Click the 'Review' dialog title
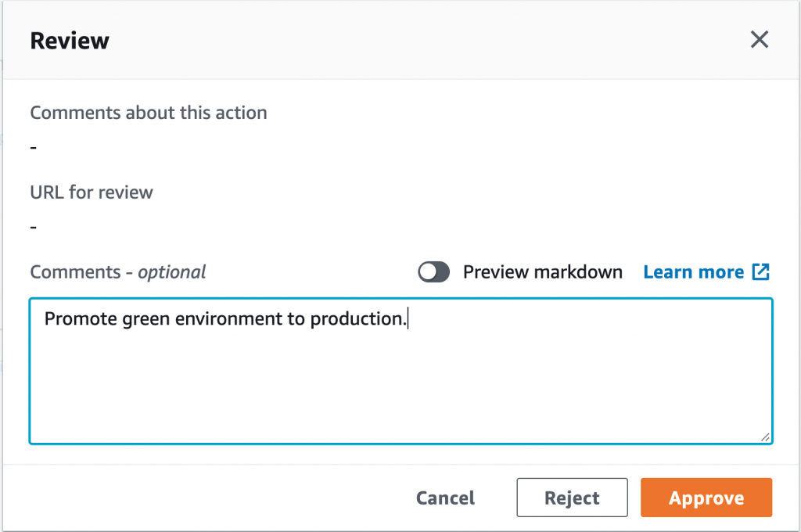Screen dimensions: 801x532 (x=70, y=41)
